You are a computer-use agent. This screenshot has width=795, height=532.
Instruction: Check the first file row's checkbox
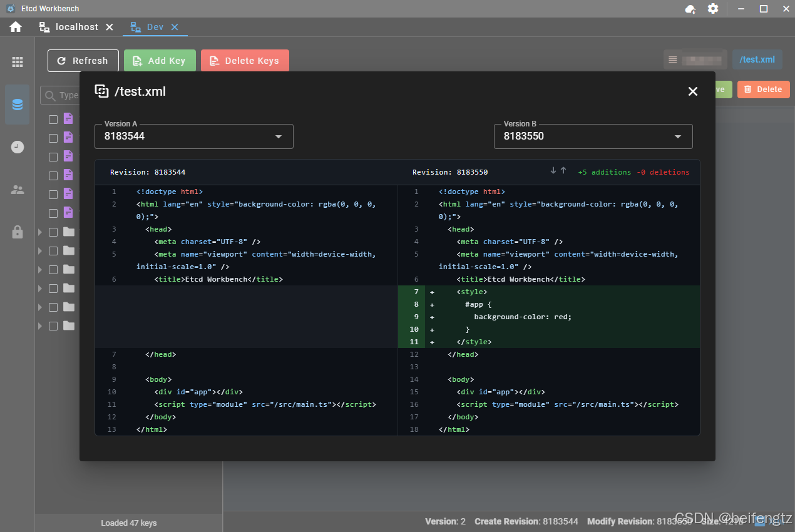[53, 120]
